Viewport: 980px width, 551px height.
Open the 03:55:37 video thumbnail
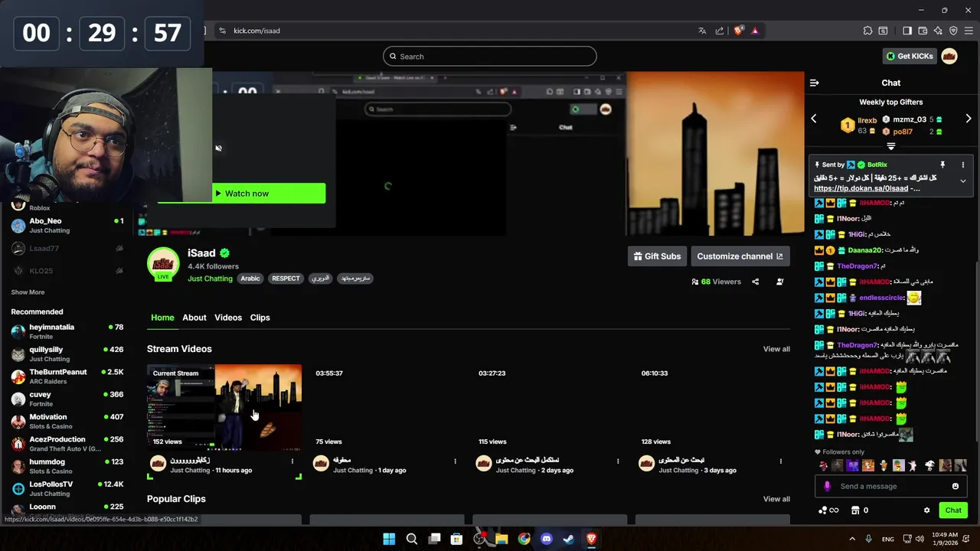387,407
